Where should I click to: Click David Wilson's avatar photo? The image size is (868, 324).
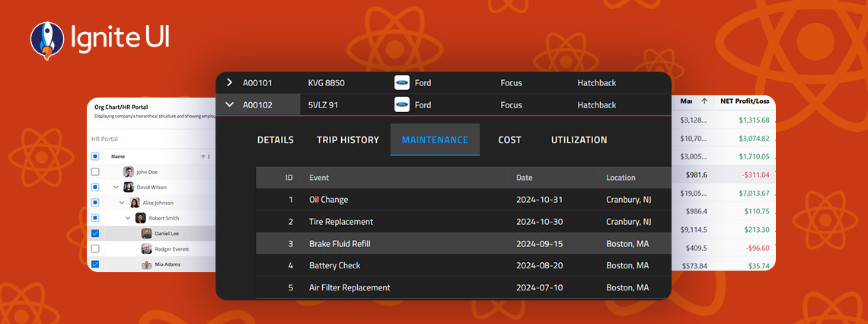tap(129, 187)
